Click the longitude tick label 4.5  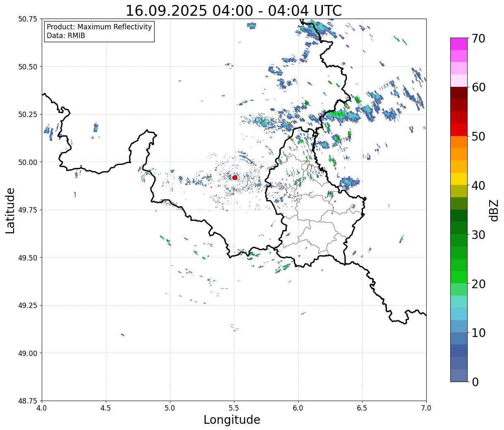tap(106, 408)
